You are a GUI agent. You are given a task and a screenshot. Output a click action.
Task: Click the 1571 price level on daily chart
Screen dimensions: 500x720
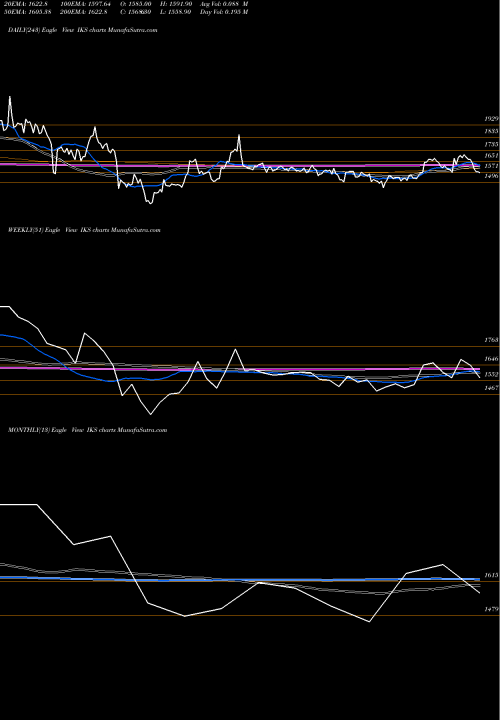[492, 166]
